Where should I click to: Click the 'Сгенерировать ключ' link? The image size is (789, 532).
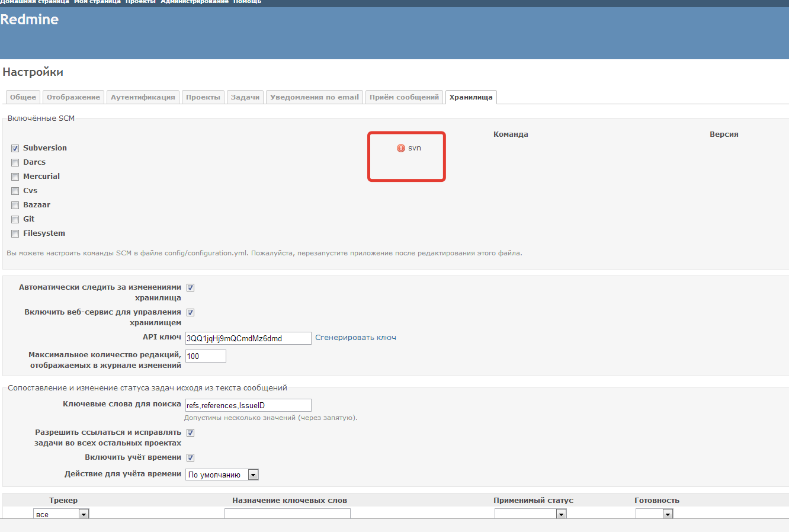(355, 338)
